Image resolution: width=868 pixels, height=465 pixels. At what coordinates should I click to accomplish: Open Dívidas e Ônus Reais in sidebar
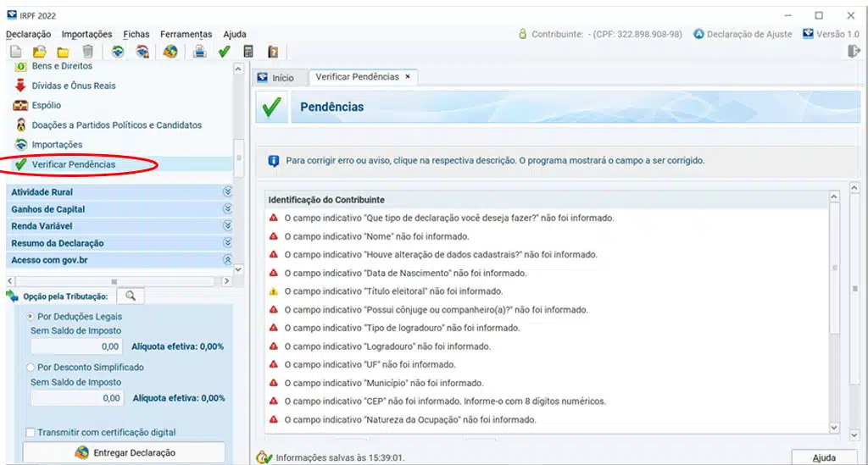click(74, 86)
